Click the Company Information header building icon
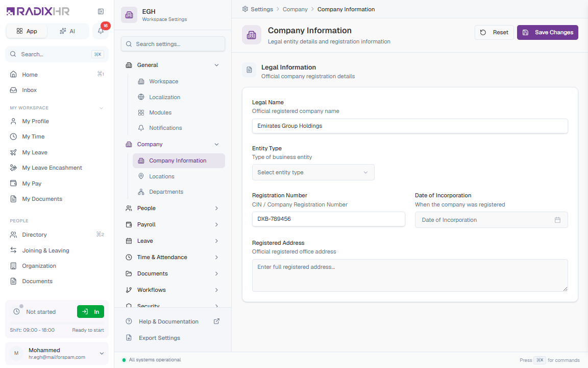Image resolution: width=588 pixels, height=368 pixels. point(252,35)
